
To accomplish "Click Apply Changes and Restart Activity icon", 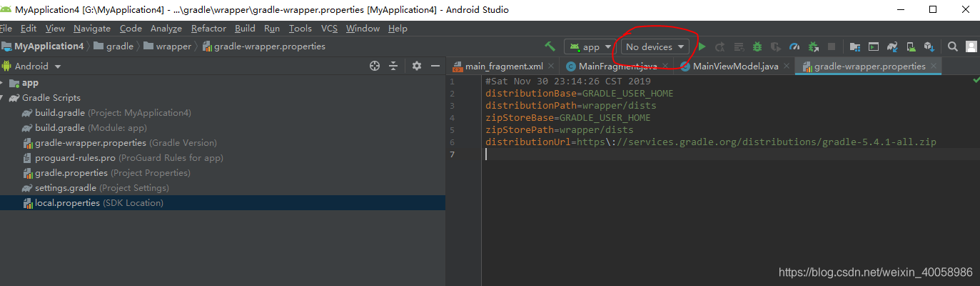I will point(720,46).
